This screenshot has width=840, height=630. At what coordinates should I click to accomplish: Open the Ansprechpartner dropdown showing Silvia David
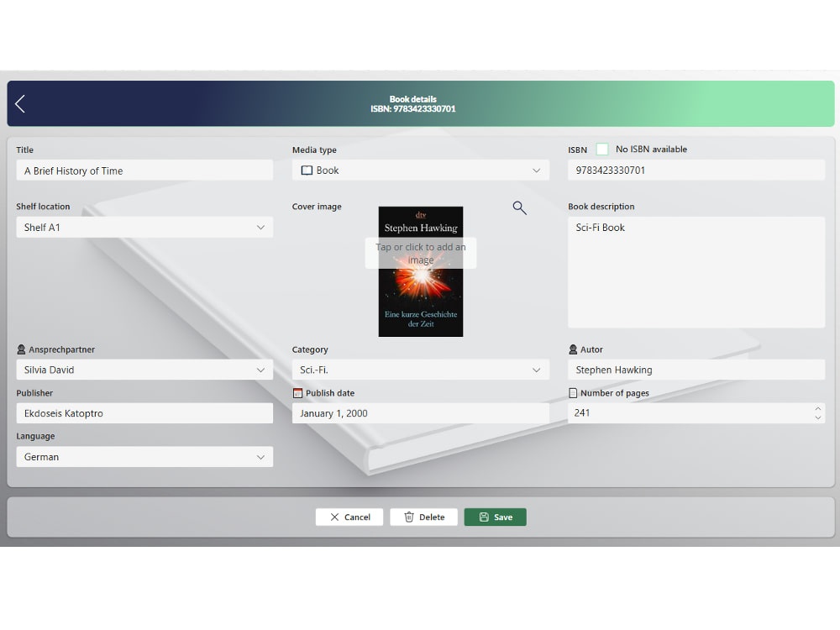(144, 370)
